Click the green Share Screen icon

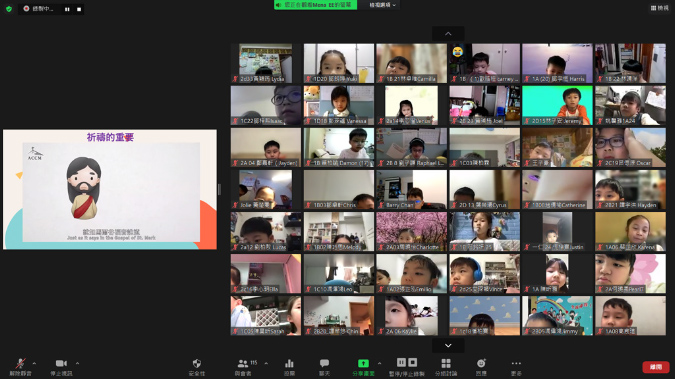[363, 367]
